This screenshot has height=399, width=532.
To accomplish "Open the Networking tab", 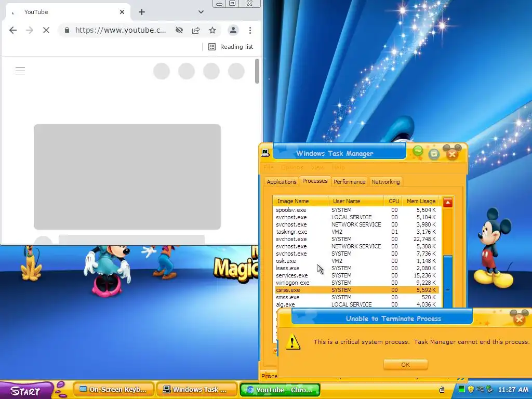I will tap(385, 182).
